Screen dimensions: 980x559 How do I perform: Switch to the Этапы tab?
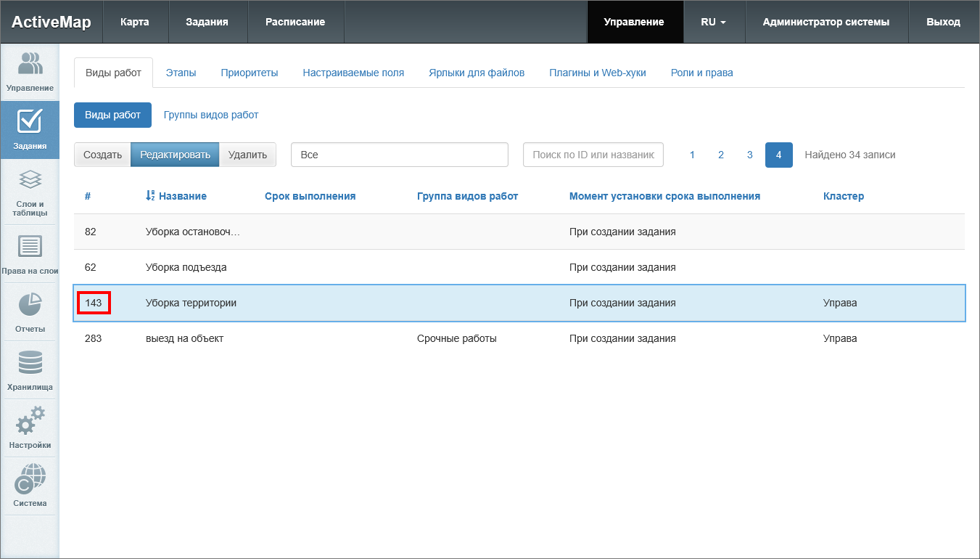point(181,73)
